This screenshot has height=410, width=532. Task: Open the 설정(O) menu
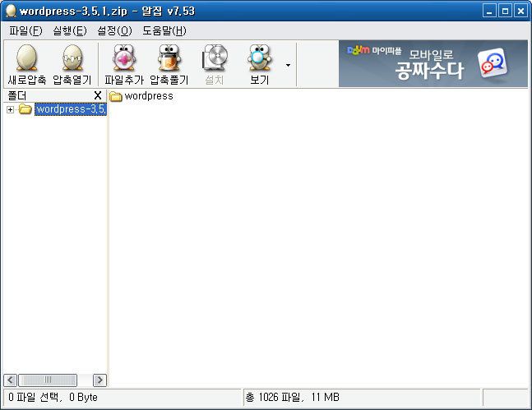[114, 31]
